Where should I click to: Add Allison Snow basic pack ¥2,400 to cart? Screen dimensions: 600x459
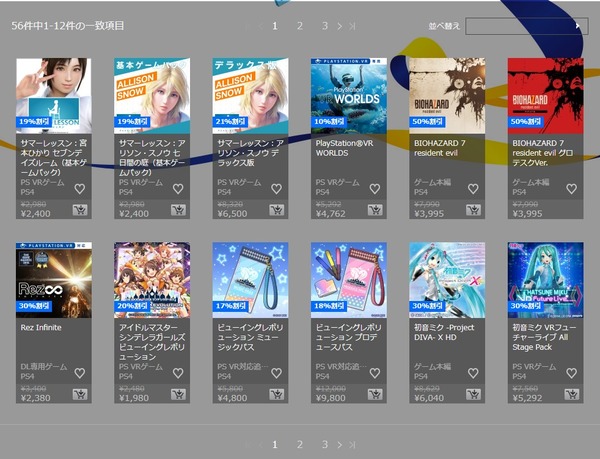click(x=178, y=210)
